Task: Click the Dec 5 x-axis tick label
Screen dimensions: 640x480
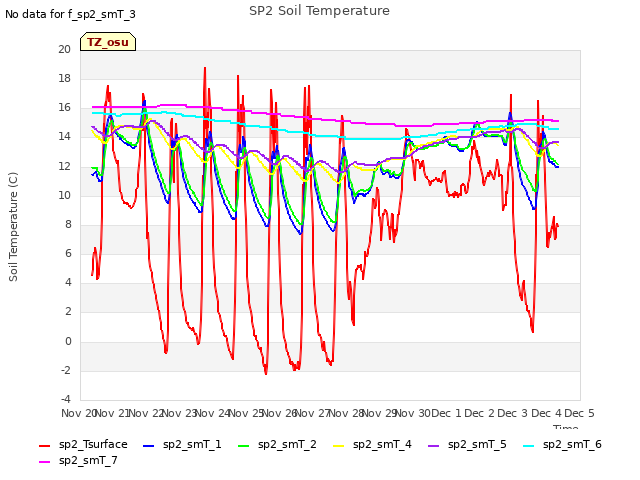Action: click(579, 413)
